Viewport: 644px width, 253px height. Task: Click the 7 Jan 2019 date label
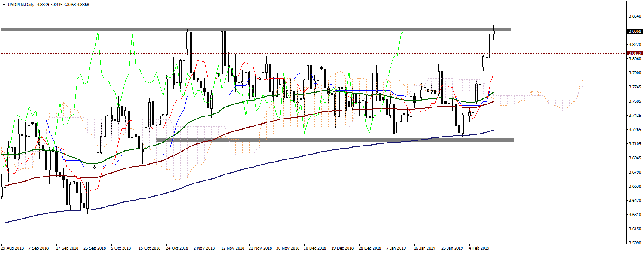point(396,248)
